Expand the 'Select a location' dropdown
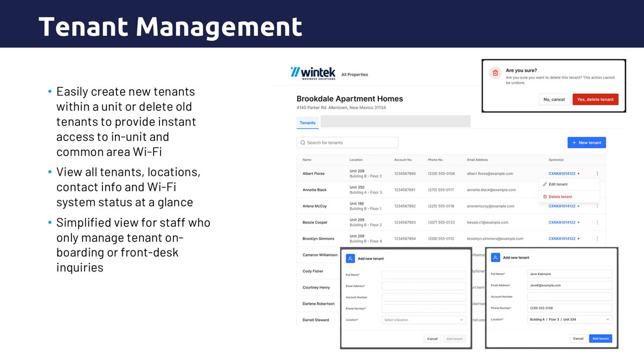The image size is (644, 362). 424,320
